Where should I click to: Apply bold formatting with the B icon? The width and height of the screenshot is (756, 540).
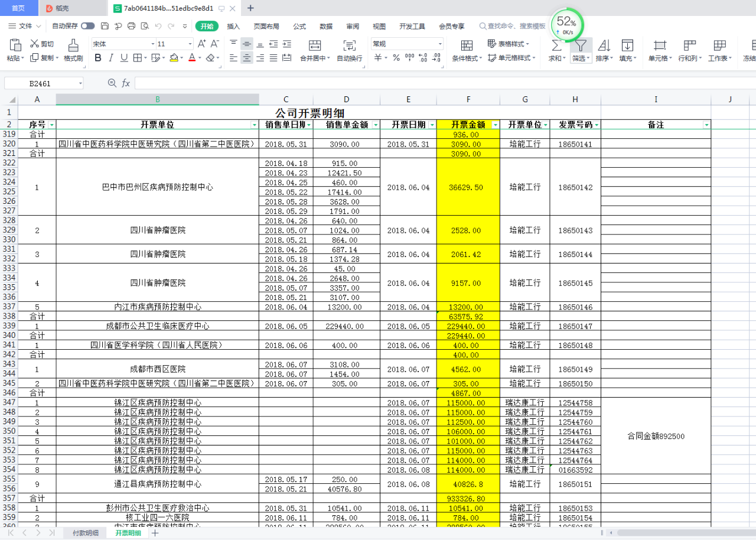pos(98,58)
